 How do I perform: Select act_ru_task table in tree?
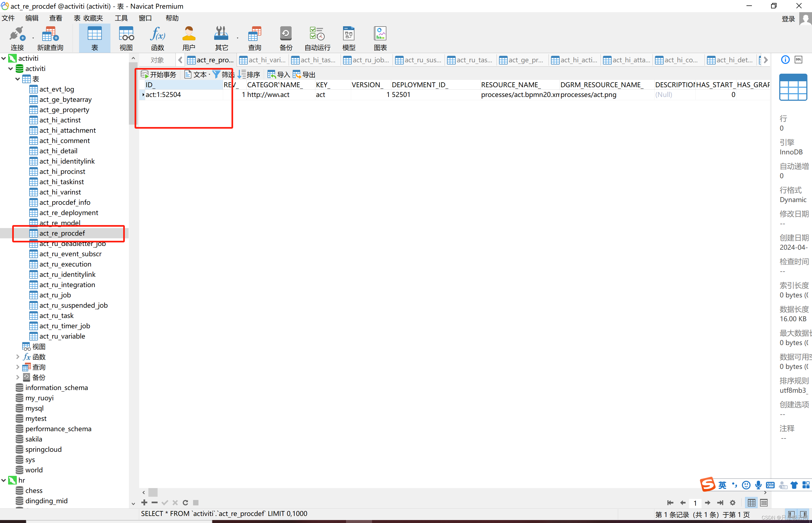click(x=56, y=316)
